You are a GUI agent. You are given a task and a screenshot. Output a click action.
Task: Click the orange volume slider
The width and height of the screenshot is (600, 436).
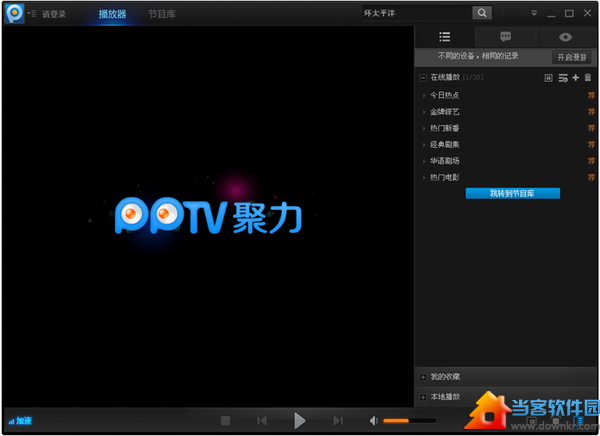409,421
